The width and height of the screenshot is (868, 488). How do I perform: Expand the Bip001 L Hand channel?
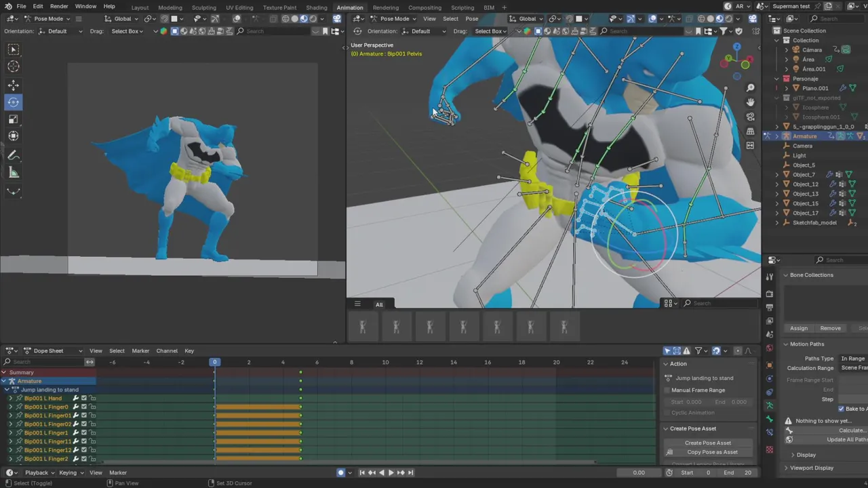(x=10, y=398)
